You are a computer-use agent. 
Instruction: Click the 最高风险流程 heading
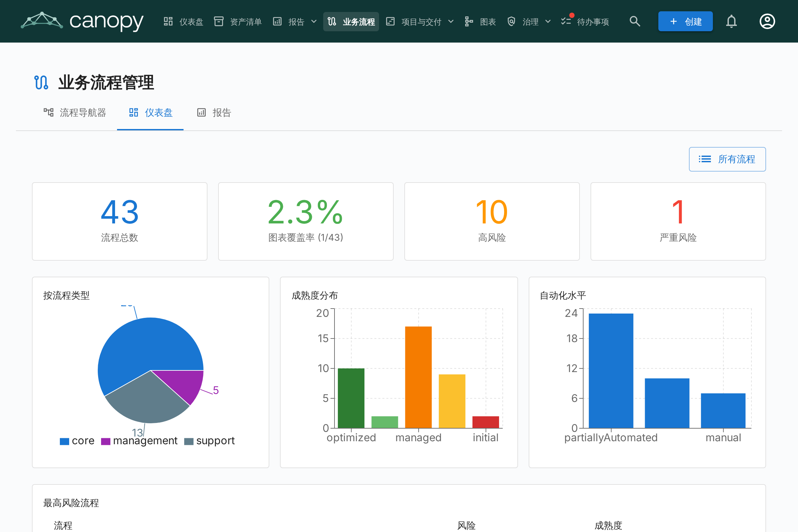(71, 503)
